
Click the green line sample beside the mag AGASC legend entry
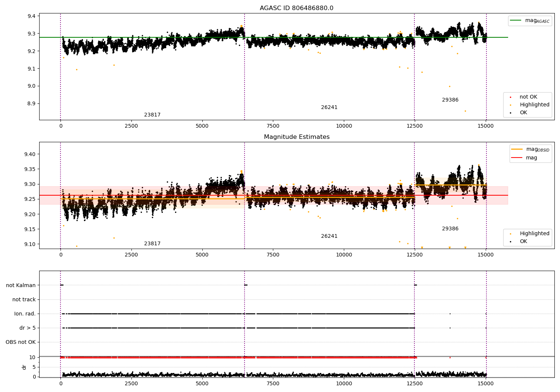(x=516, y=21)
